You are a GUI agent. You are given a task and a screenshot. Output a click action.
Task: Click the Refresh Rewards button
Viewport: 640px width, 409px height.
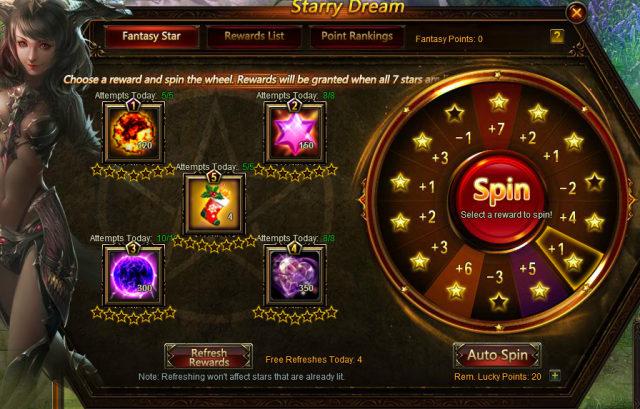point(209,357)
